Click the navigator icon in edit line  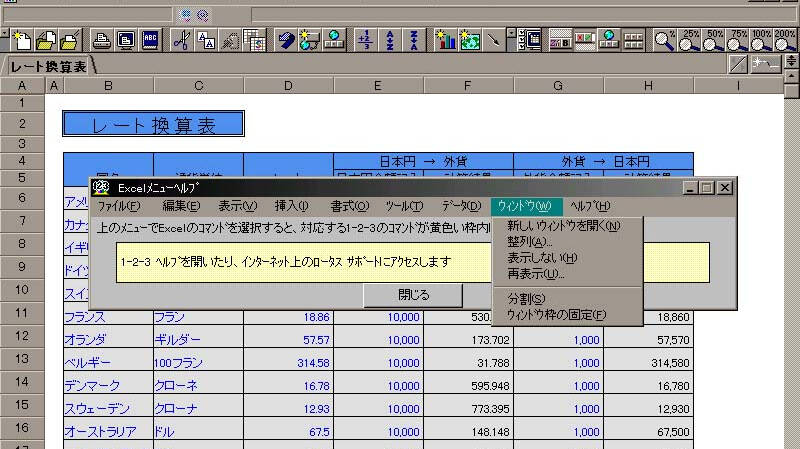[x=186, y=15]
